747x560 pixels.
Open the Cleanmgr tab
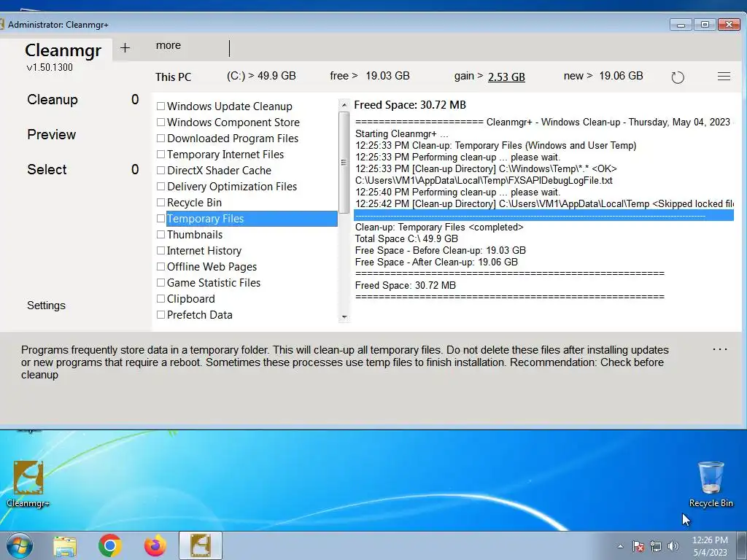(63, 50)
